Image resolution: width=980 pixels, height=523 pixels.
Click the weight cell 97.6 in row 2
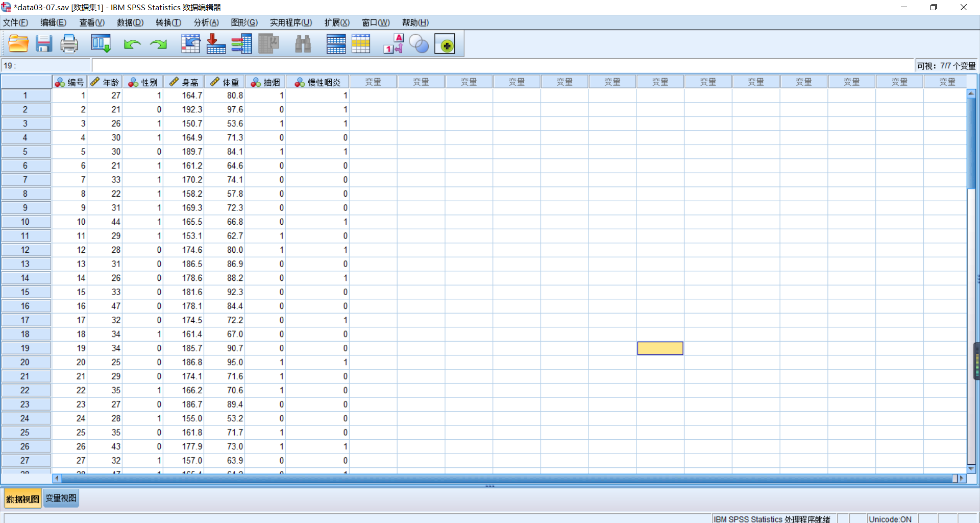(x=225, y=109)
